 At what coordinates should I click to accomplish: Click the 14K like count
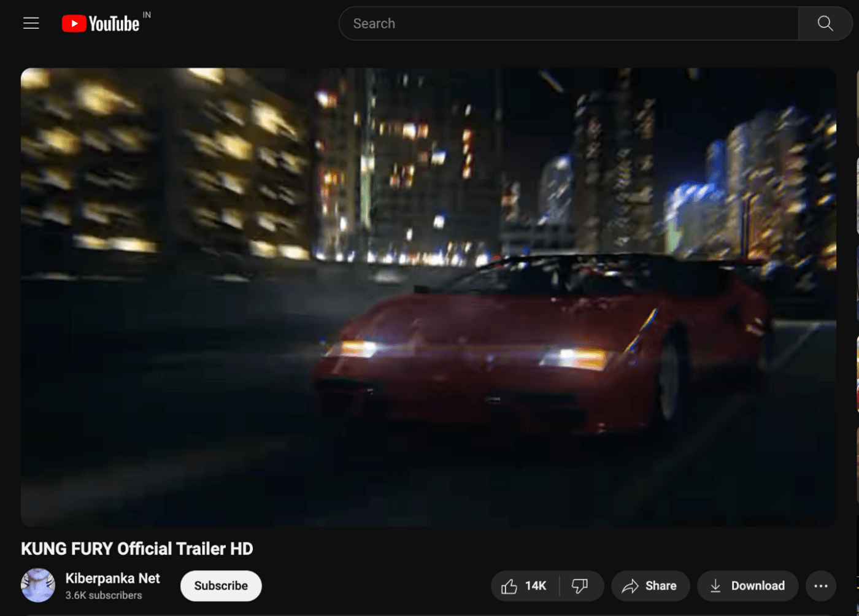[x=536, y=587]
